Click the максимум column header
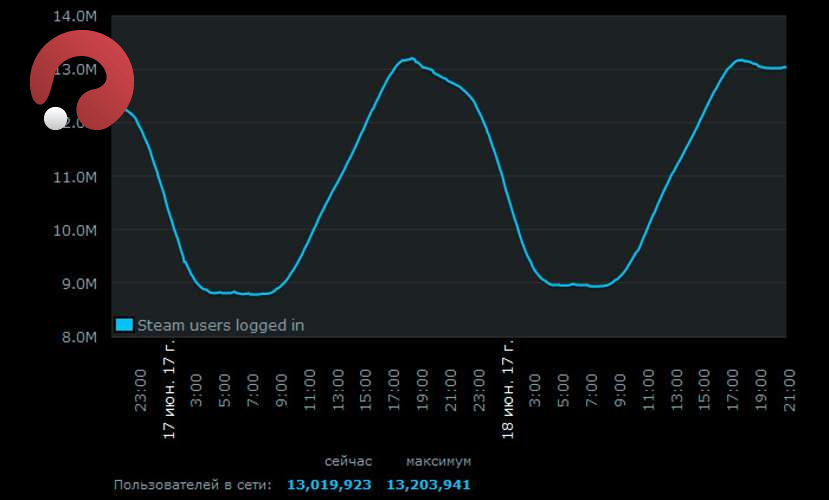Image resolution: width=829 pixels, height=500 pixels. pyautogui.click(x=438, y=461)
